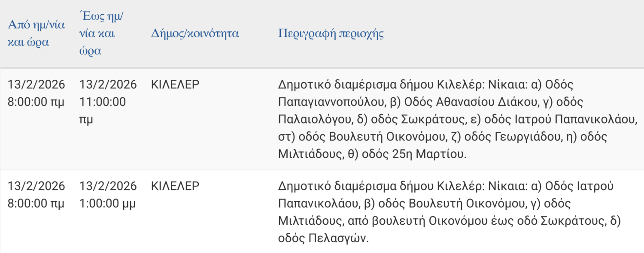Click ΚΙΛΕΛΕΡ in the first table row
The image size is (644, 253).
click(x=175, y=84)
